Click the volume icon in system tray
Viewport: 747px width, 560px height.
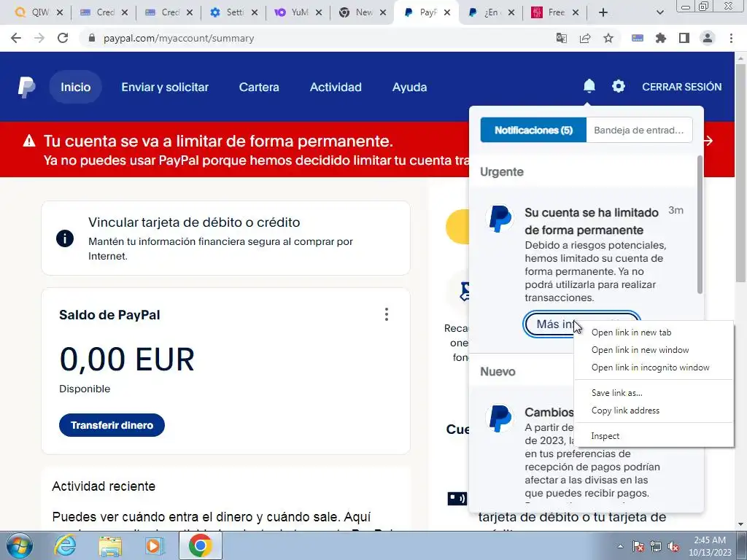pyautogui.click(x=673, y=547)
